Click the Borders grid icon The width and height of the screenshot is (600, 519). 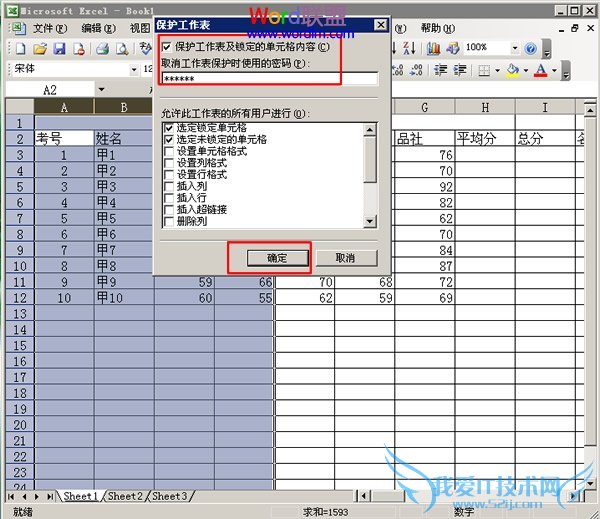click(484, 70)
